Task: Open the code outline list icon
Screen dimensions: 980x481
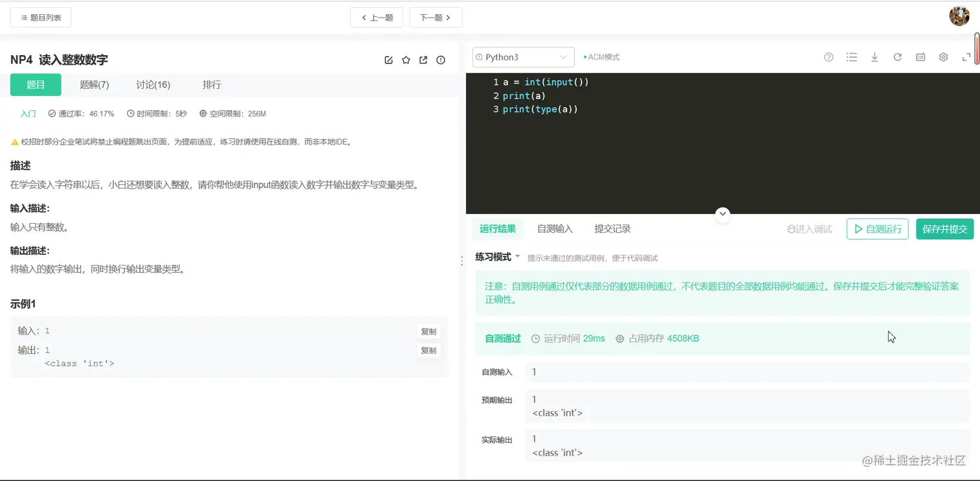Action: [852, 57]
